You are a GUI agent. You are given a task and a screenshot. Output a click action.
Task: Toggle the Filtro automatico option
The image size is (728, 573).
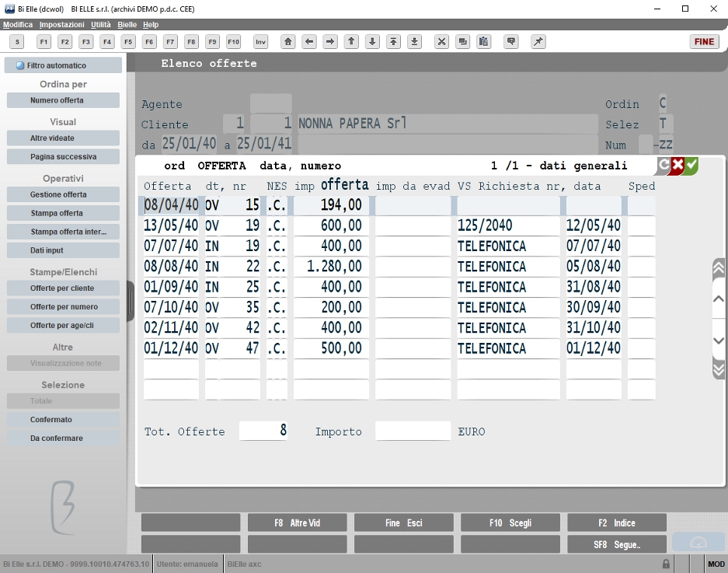click(x=63, y=65)
